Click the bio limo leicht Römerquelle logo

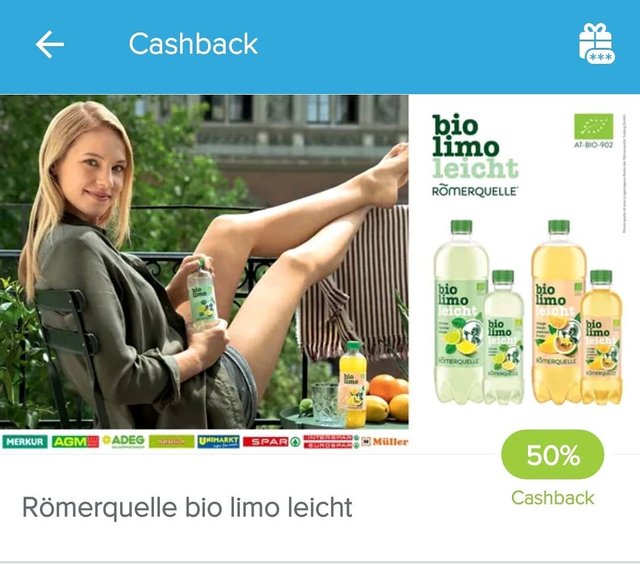[476, 156]
